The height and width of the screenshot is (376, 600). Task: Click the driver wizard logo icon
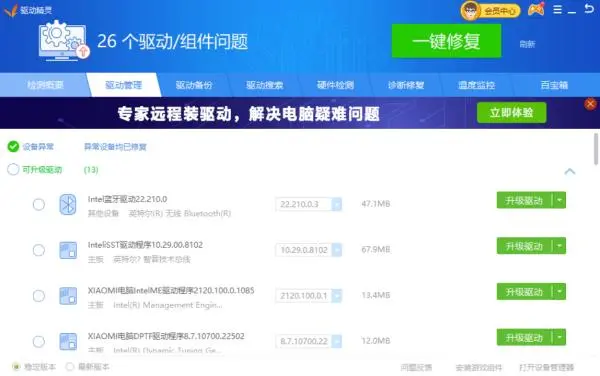tap(10, 10)
